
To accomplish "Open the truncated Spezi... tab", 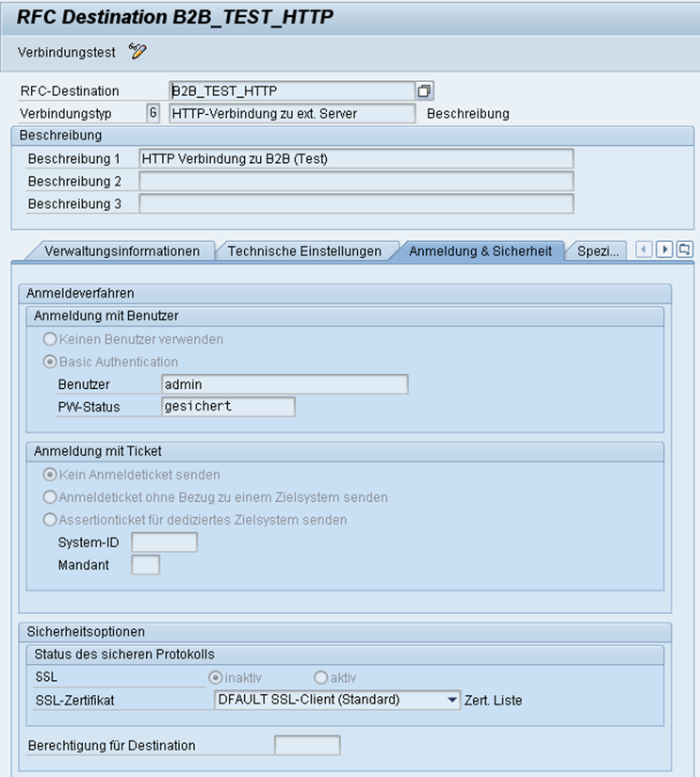I will (x=597, y=251).
